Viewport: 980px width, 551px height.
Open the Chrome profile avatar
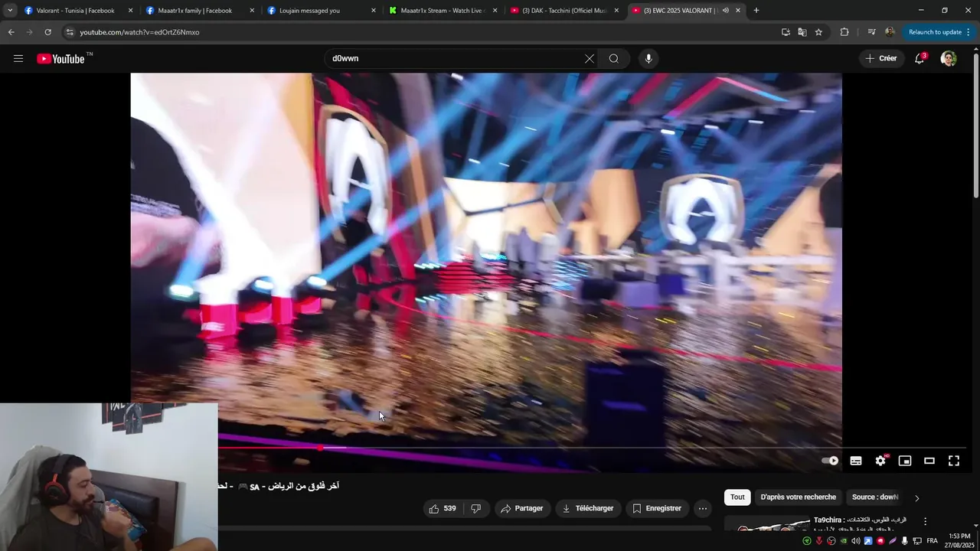890,32
